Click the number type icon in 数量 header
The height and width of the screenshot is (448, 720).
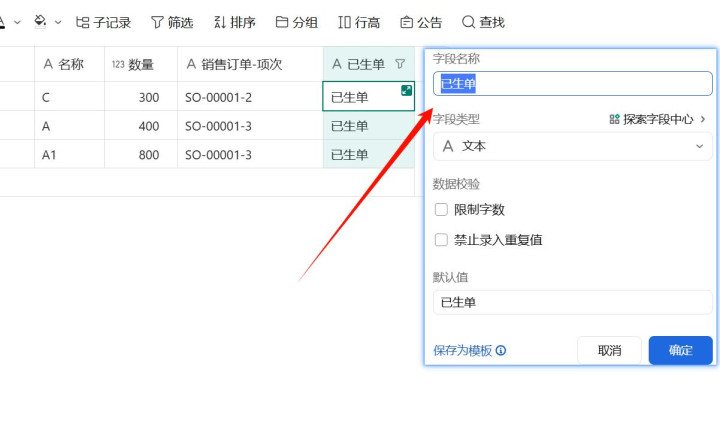(118, 64)
